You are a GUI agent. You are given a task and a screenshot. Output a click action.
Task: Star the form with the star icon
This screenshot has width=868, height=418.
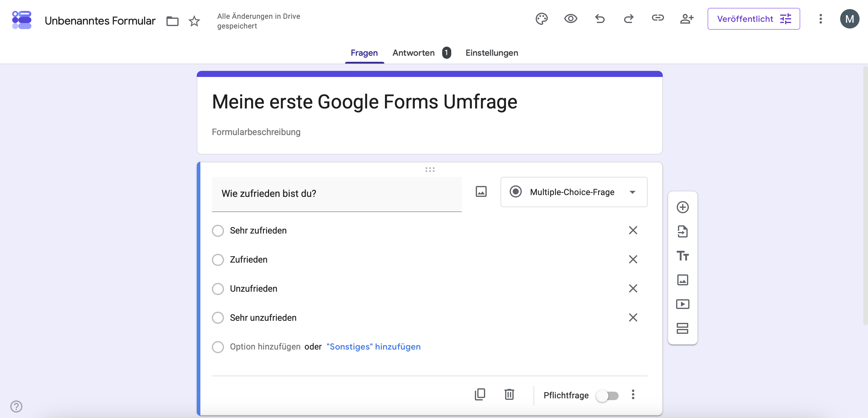pos(194,21)
